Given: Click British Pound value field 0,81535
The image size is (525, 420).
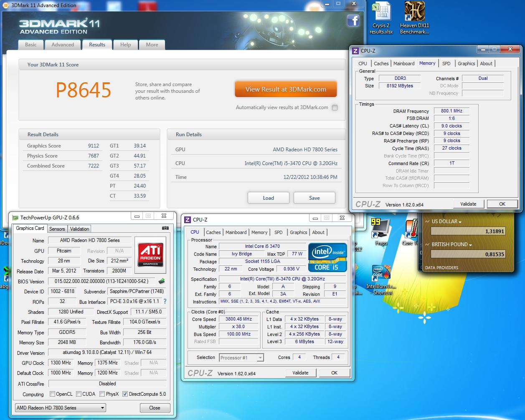Looking at the screenshot, I should click(x=468, y=254).
